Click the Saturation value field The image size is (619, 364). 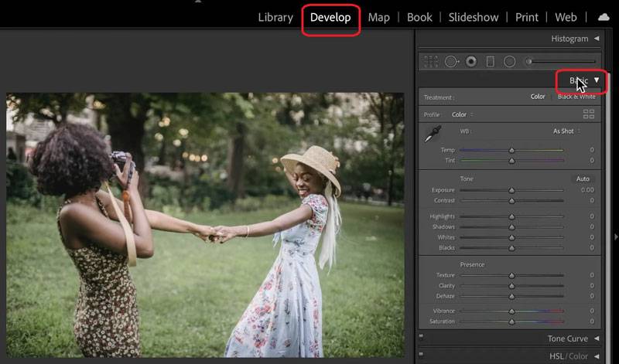(x=592, y=321)
